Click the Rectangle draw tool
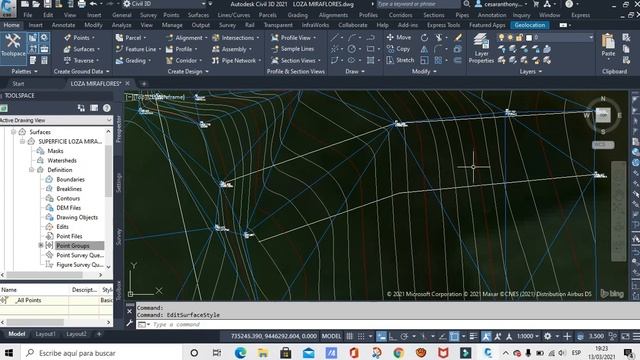640x360 pixels. click(x=370, y=49)
